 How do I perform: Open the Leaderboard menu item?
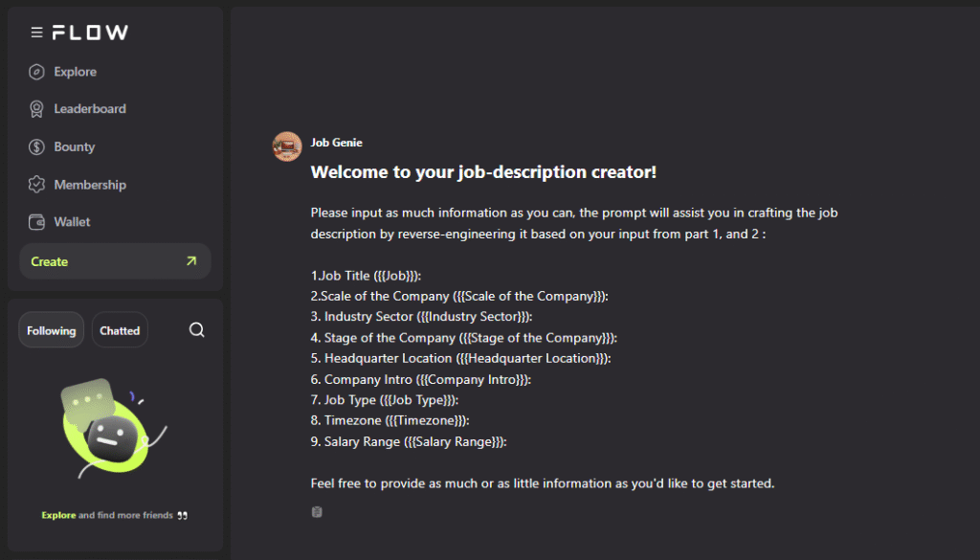pos(90,109)
